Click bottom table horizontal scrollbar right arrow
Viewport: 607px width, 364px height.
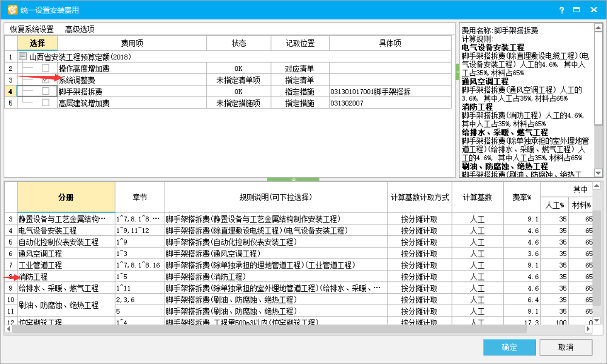click(588, 329)
